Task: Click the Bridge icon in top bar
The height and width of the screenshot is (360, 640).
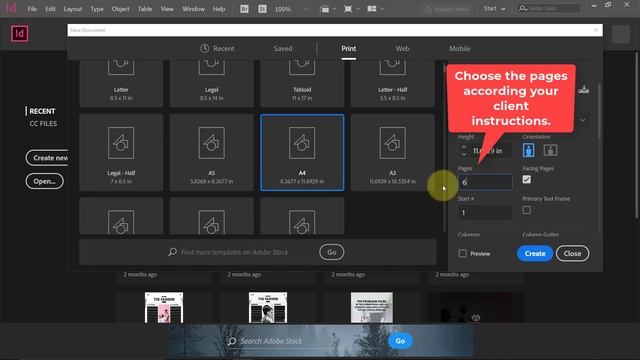Action: coord(244,9)
